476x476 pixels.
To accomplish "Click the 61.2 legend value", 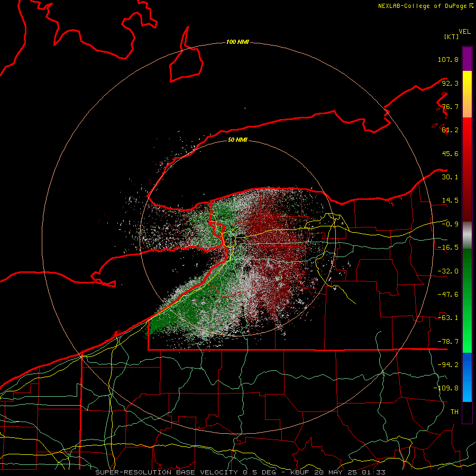I will click(x=450, y=130).
